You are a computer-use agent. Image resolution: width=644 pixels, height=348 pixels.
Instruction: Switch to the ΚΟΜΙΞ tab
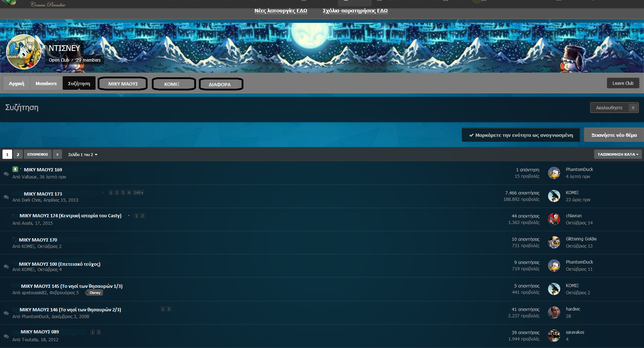coord(174,84)
